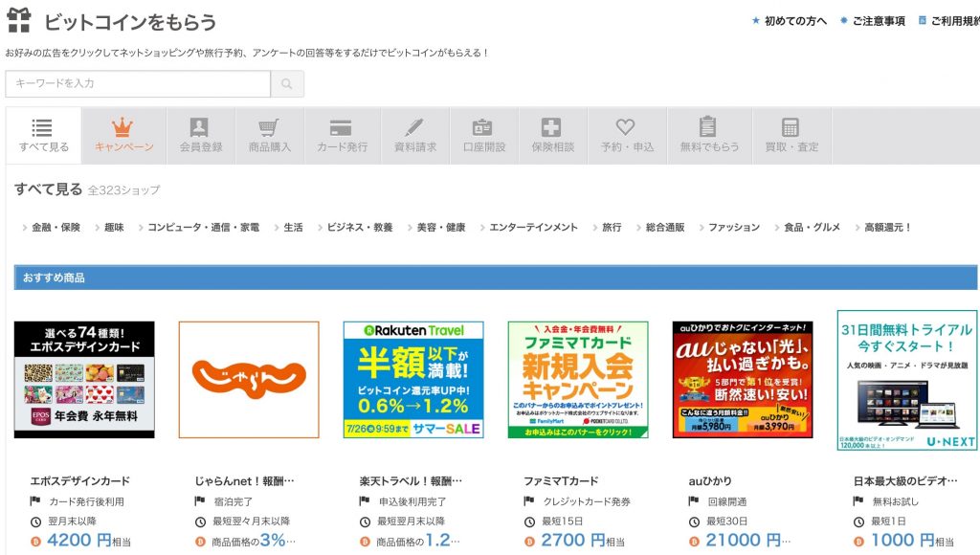Click the 21000 円 reward amount

(x=748, y=541)
